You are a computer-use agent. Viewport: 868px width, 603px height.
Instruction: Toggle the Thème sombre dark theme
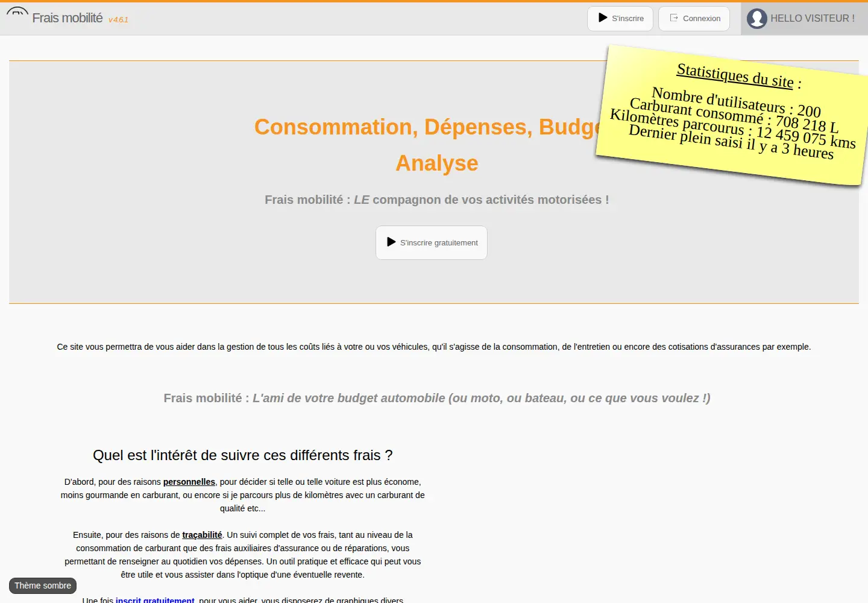[43, 586]
